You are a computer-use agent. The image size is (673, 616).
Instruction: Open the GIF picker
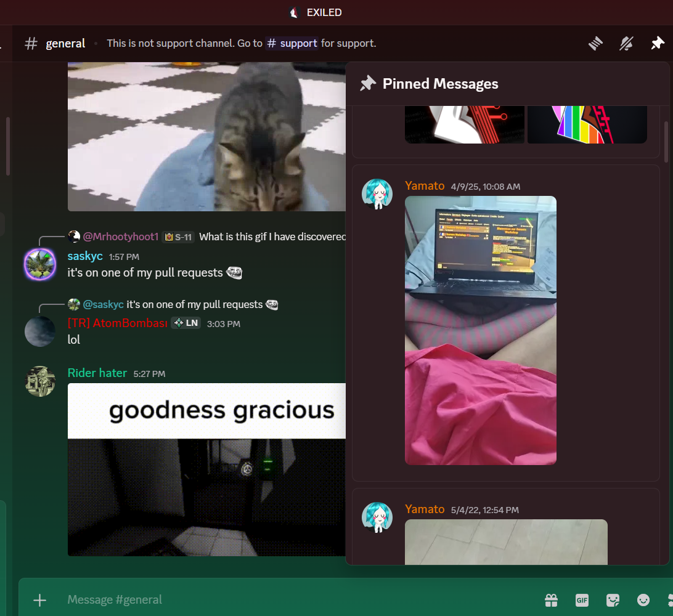(582, 600)
